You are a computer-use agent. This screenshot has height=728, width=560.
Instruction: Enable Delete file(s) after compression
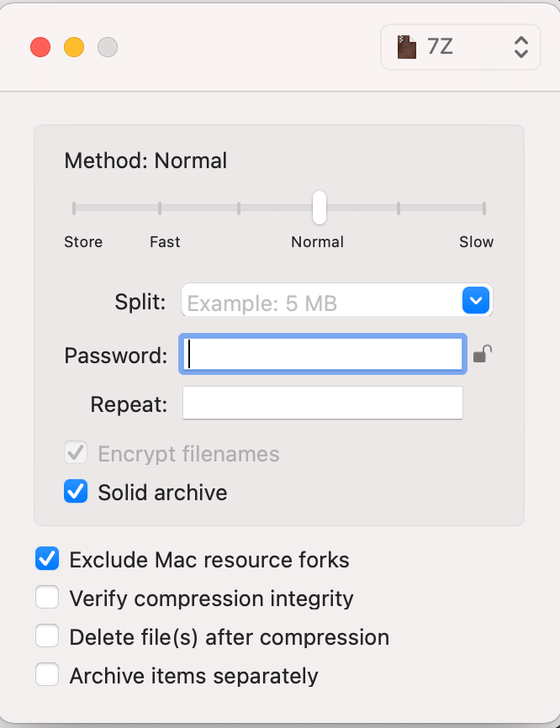47,636
